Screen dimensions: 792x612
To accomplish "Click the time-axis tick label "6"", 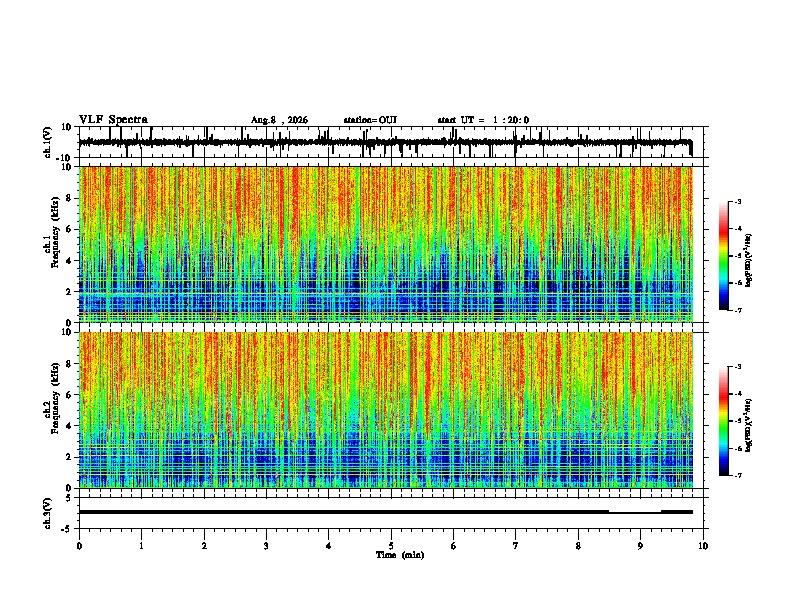I will tap(454, 546).
